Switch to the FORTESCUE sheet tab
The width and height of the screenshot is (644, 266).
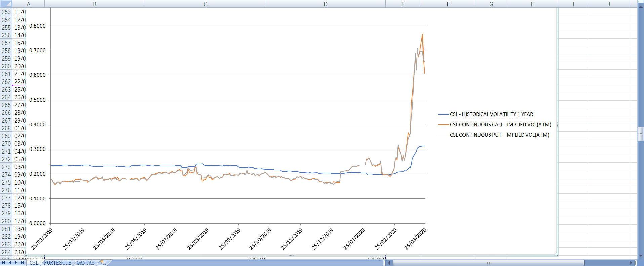pos(57,263)
